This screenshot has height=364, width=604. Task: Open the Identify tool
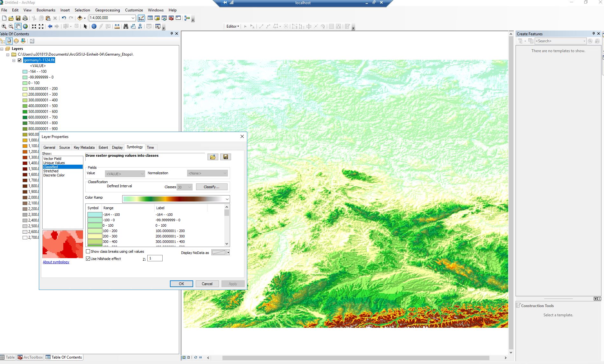coord(94,26)
